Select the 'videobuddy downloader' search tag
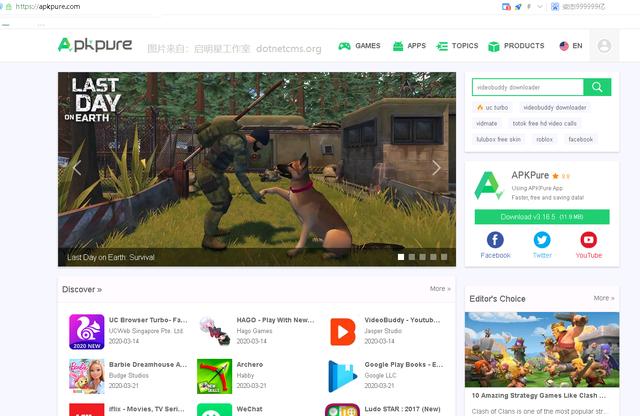 pos(555,107)
